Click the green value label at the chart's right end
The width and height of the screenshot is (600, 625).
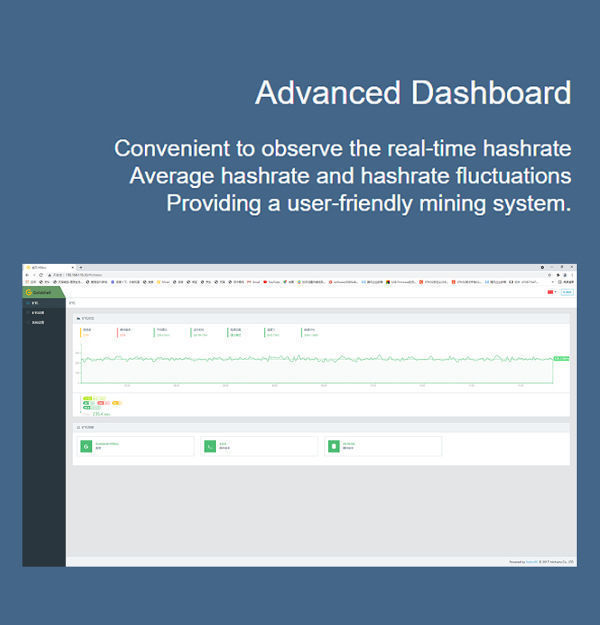tap(561, 358)
